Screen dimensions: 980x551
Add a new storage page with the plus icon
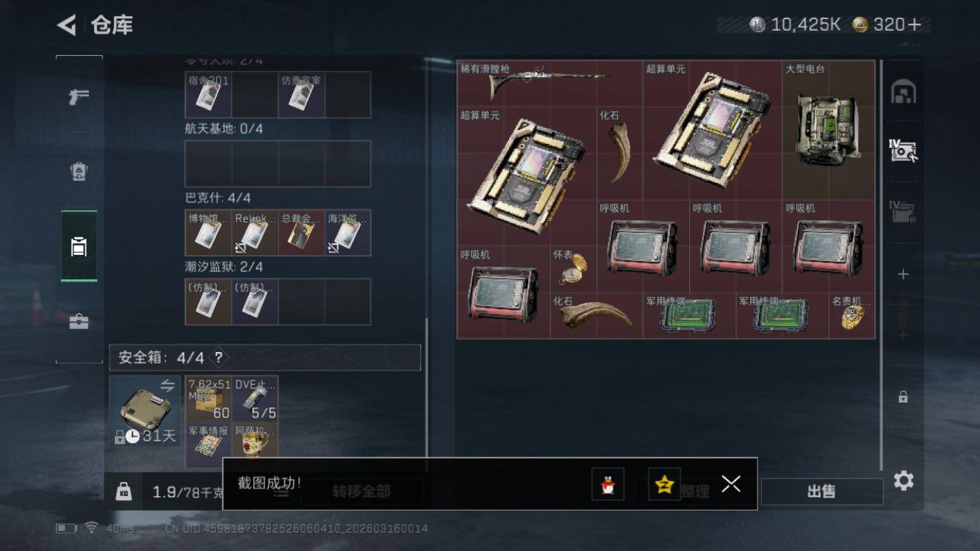click(904, 274)
